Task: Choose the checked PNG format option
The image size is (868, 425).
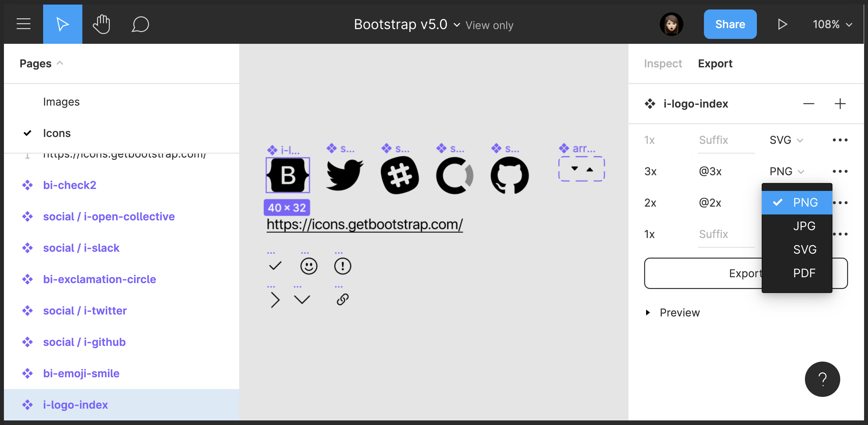Action: [805, 203]
